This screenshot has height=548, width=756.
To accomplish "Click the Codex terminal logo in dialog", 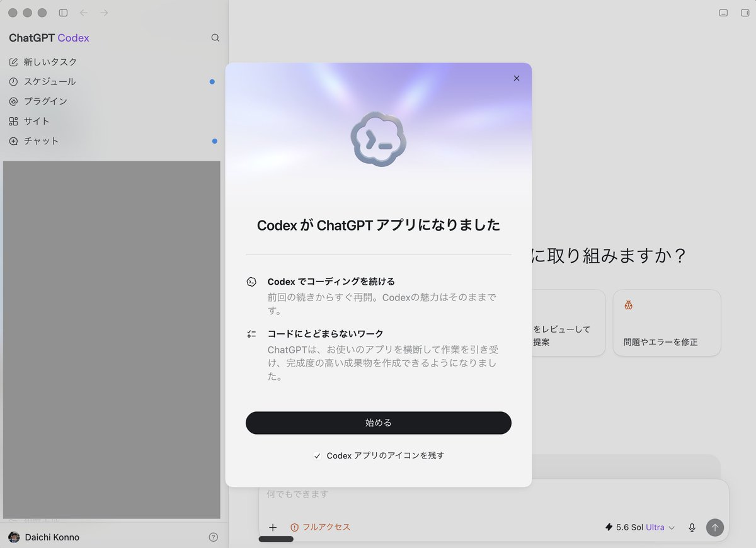I will click(x=379, y=139).
